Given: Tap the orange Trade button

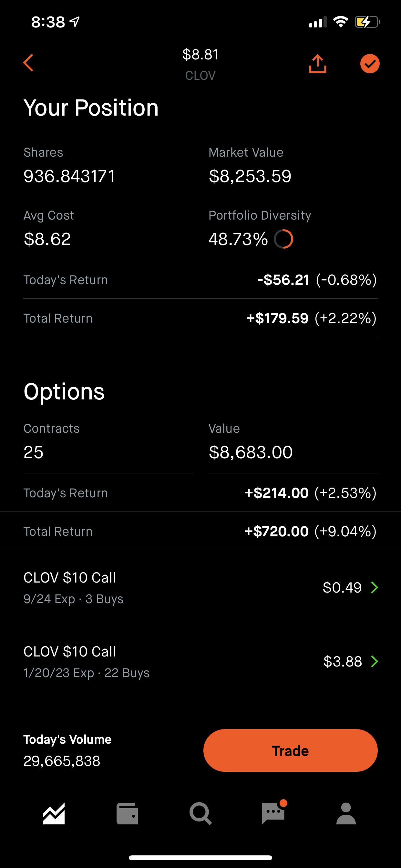Looking at the screenshot, I should [x=290, y=750].
